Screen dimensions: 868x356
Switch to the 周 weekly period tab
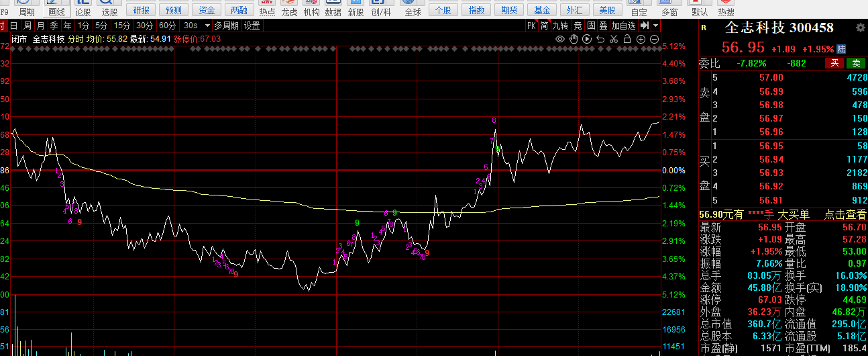[x=27, y=26]
